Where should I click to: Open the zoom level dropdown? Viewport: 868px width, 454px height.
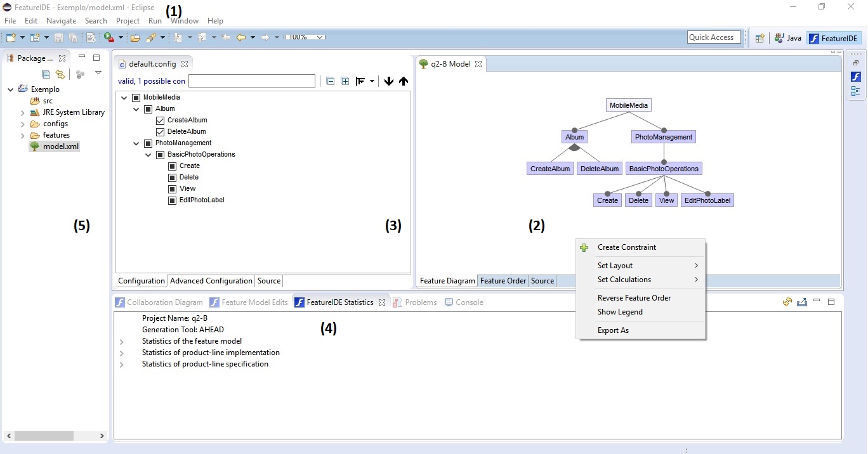point(320,37)
